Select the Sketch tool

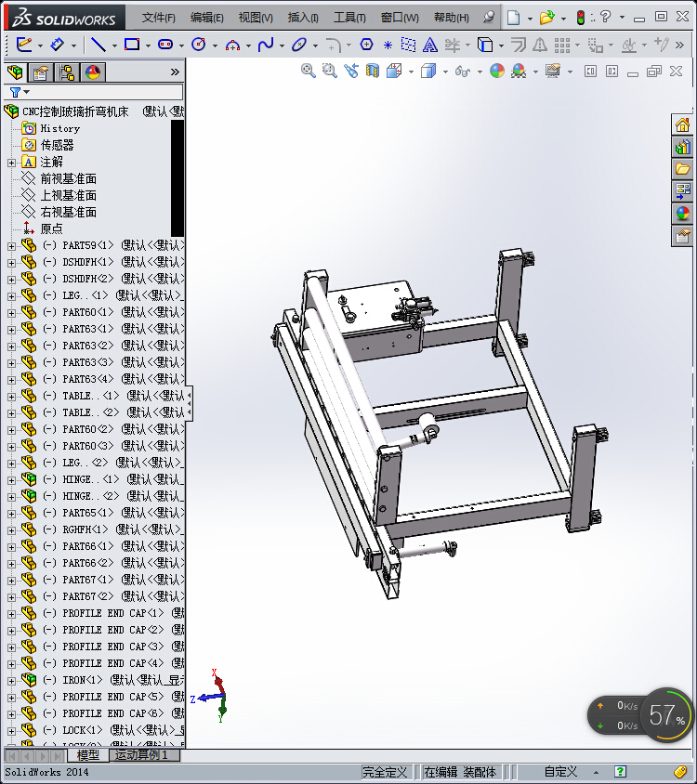tap(23, 45)
